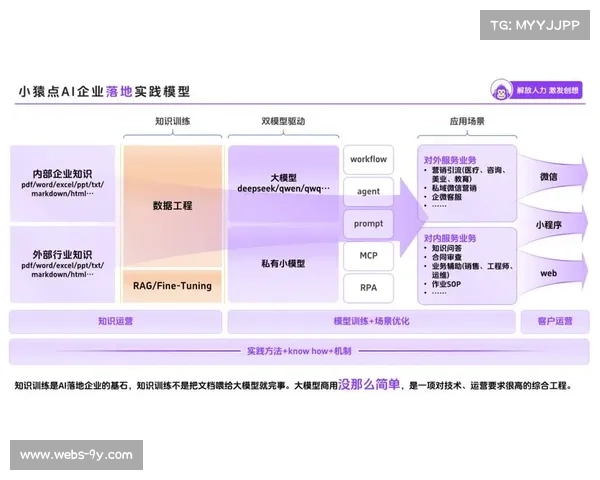600x480 pixels.
Task: Select the RPA box
Action: click(x=368, y=288)
